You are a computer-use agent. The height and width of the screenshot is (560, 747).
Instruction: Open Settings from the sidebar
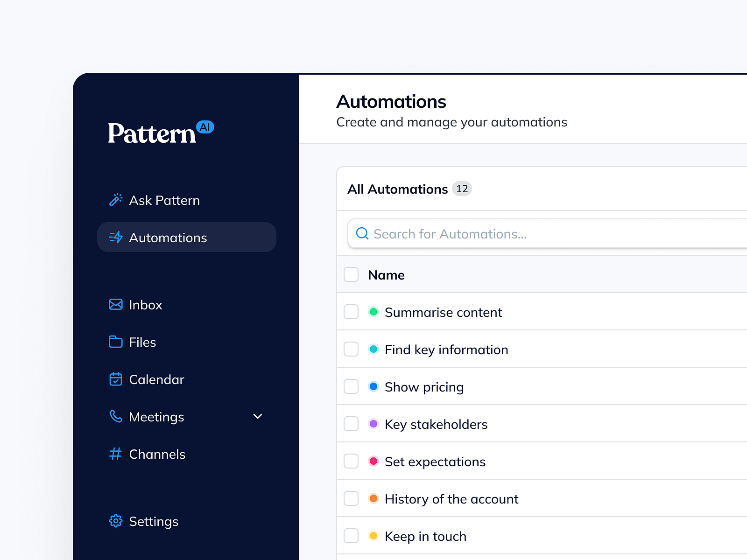tap(187, 521)
